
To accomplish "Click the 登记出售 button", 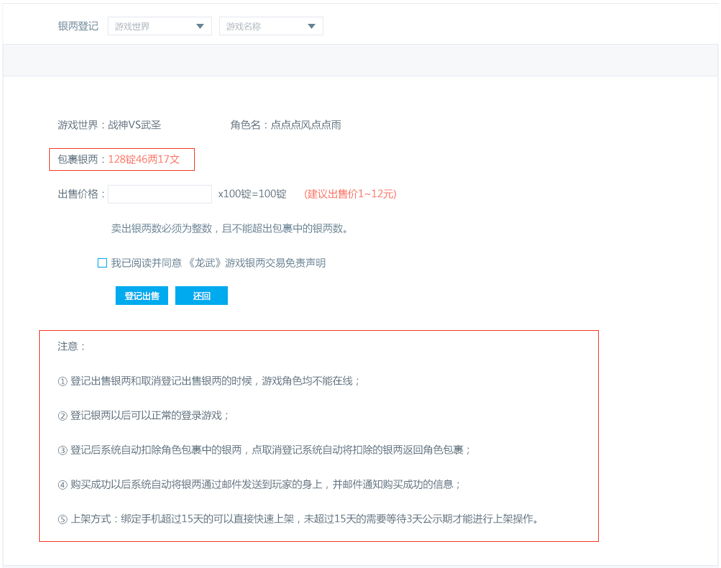I will pos(142,296).
